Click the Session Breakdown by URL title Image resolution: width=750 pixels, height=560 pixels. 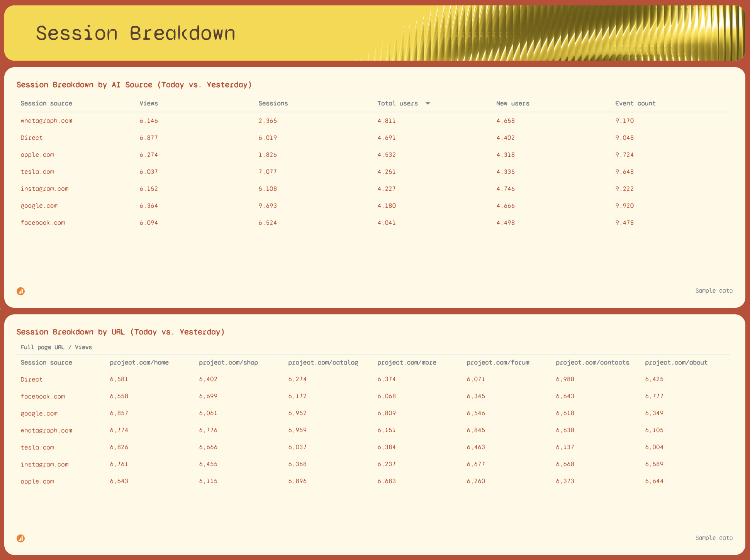pos(120,332)
